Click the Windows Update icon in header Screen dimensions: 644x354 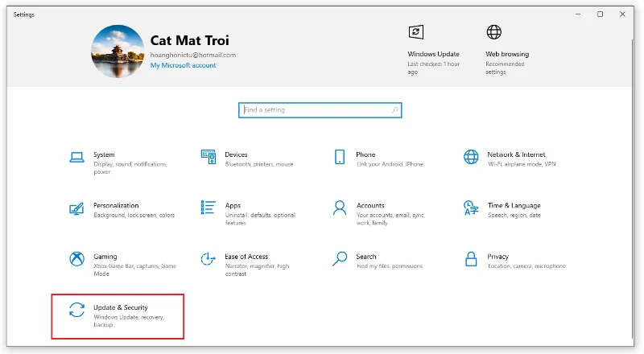[416, 32]
